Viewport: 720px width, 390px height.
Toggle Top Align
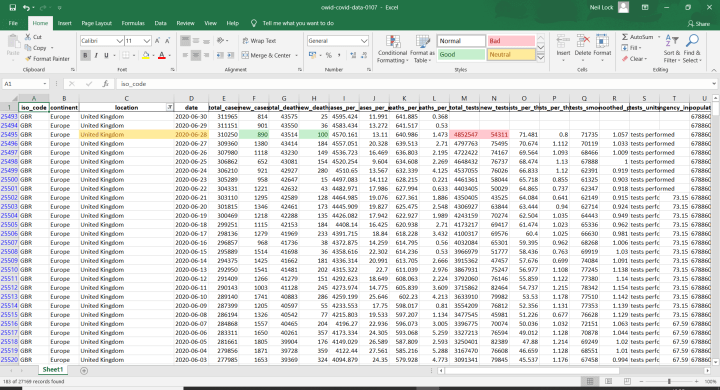(185, 40)
